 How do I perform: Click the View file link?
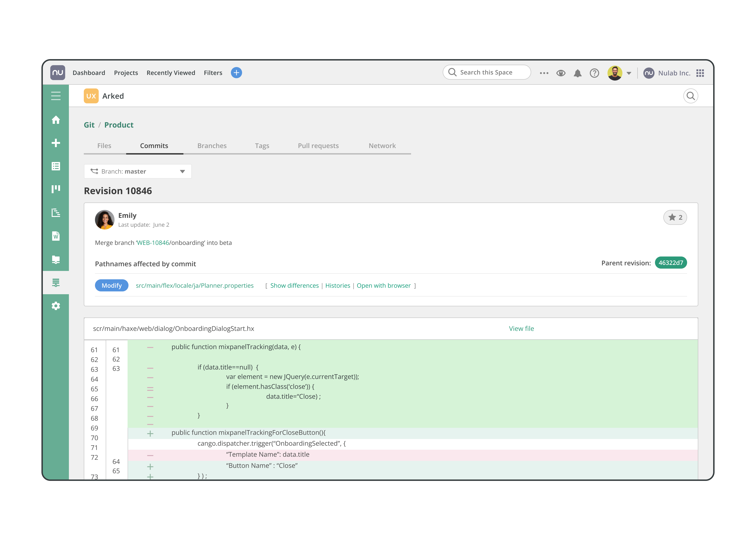coord(521,328)
